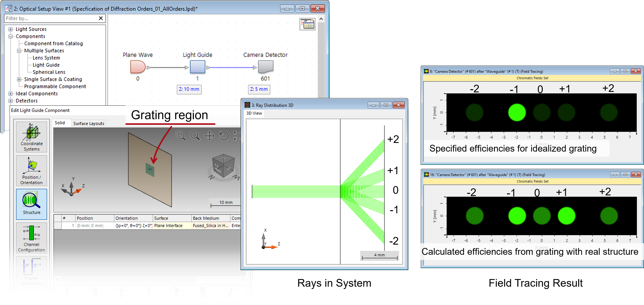Open the Coordinate Systems page
Screen dimensions: 644x305
click(31, 137)
